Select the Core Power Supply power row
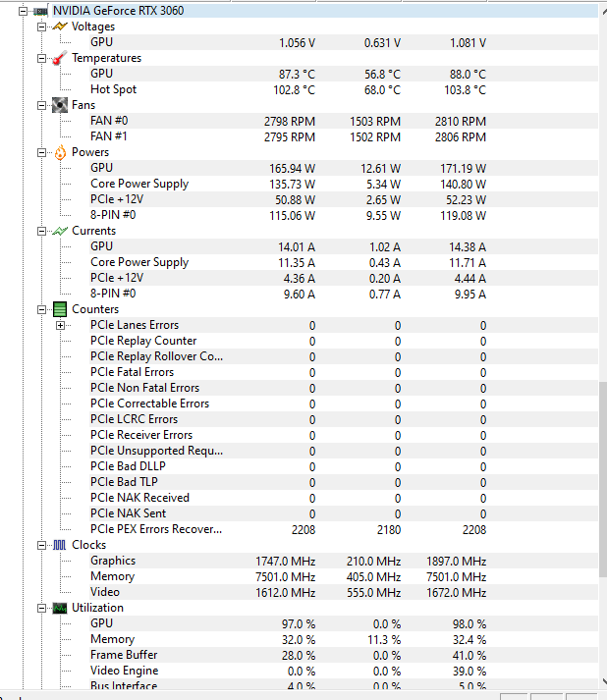The height and width of the screenshot is (700, 607). click(139, 184)
